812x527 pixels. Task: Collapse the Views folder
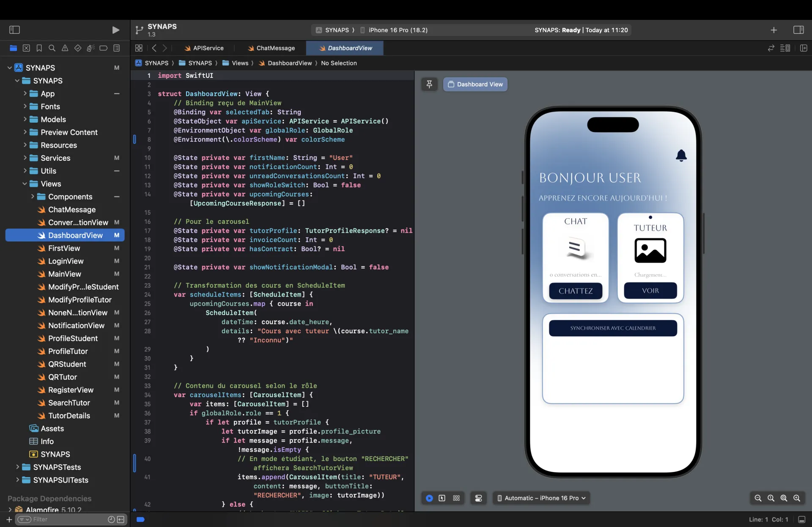click(25, 184)
